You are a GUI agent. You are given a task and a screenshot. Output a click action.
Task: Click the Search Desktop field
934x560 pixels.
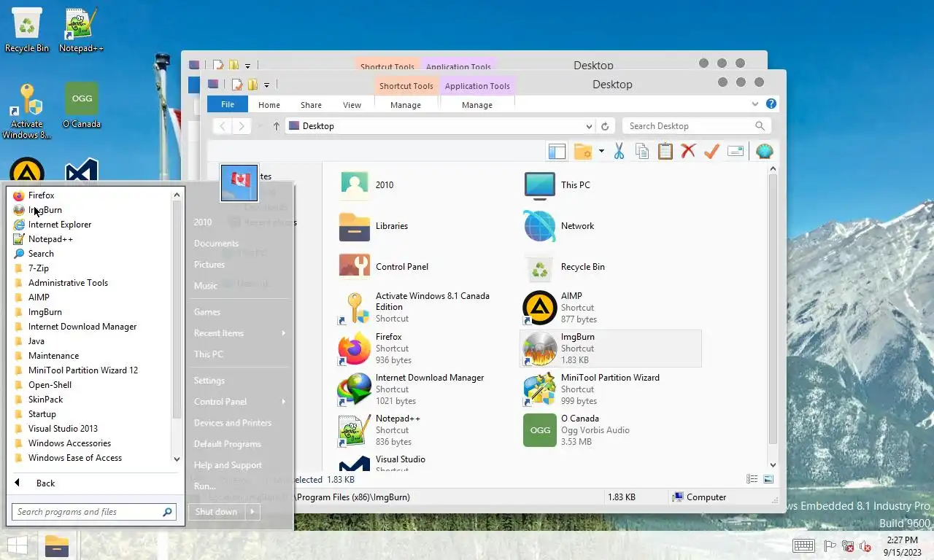click(696, 126)
